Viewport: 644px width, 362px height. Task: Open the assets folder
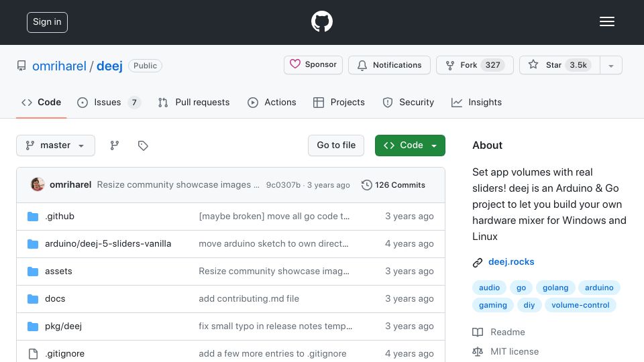pyautogui.click(x=58, y=271)
